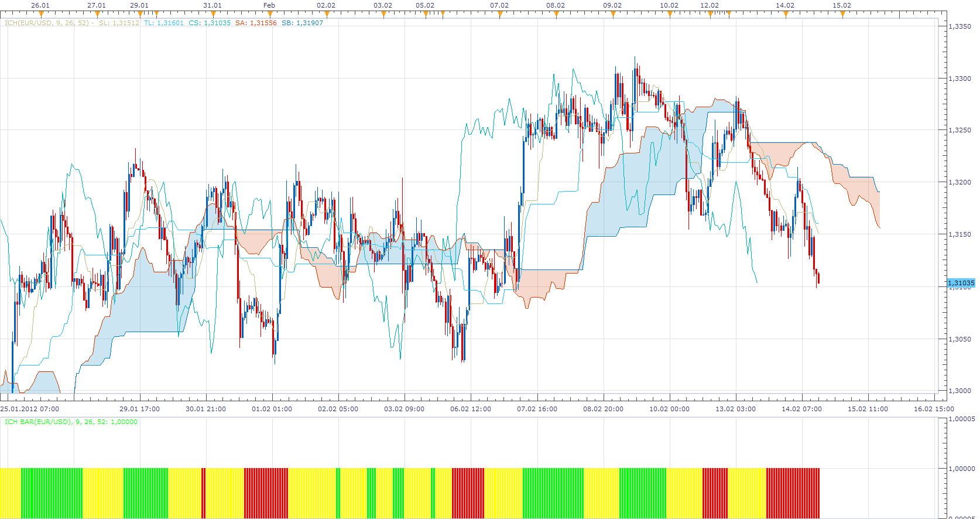Screen dimensions: 980x519
Task: Pick the 1,3050 price axis label
Action: point(960,339)
